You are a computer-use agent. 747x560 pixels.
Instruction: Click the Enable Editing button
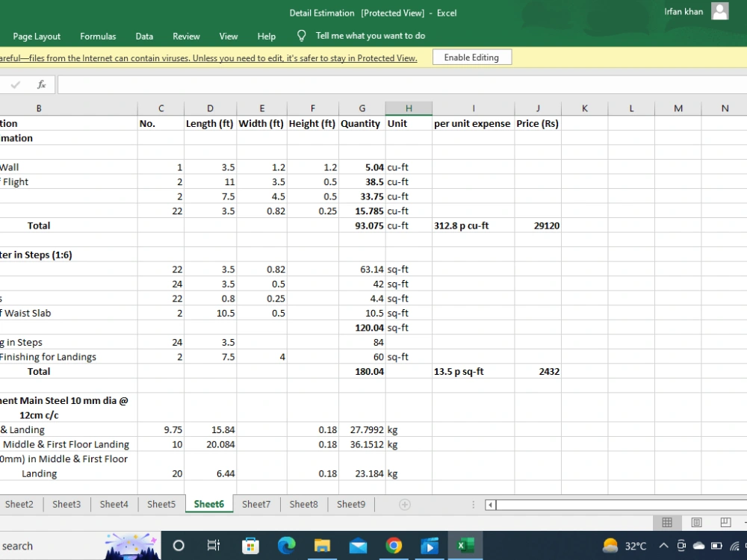472,57
